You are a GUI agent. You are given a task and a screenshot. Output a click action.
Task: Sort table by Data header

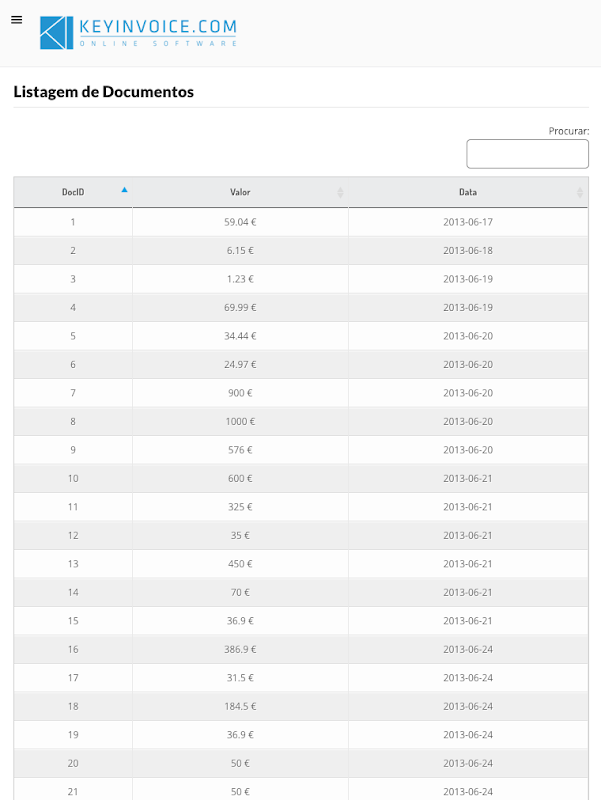(x=467, y=192)
